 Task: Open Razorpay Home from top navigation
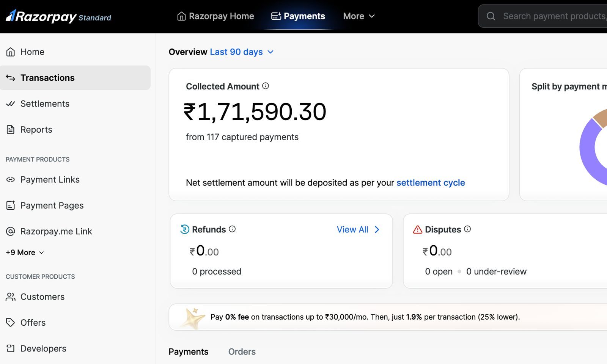(215, 16)
